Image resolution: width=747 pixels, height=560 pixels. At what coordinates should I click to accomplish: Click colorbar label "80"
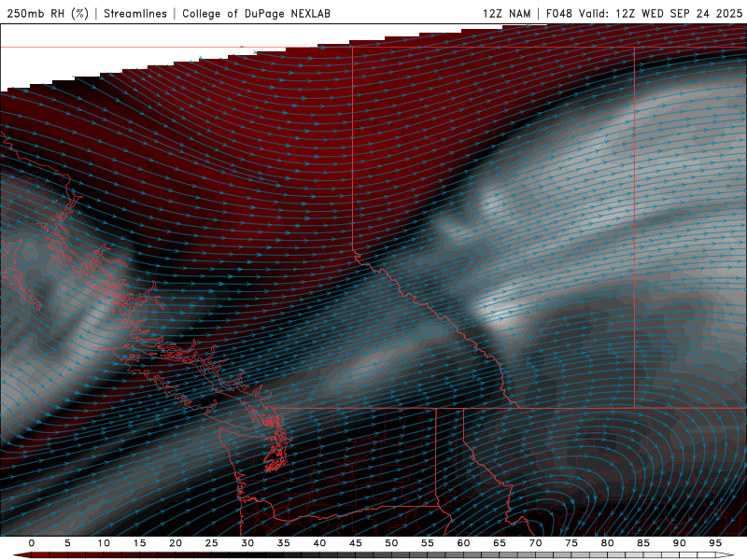pos(607,543)
